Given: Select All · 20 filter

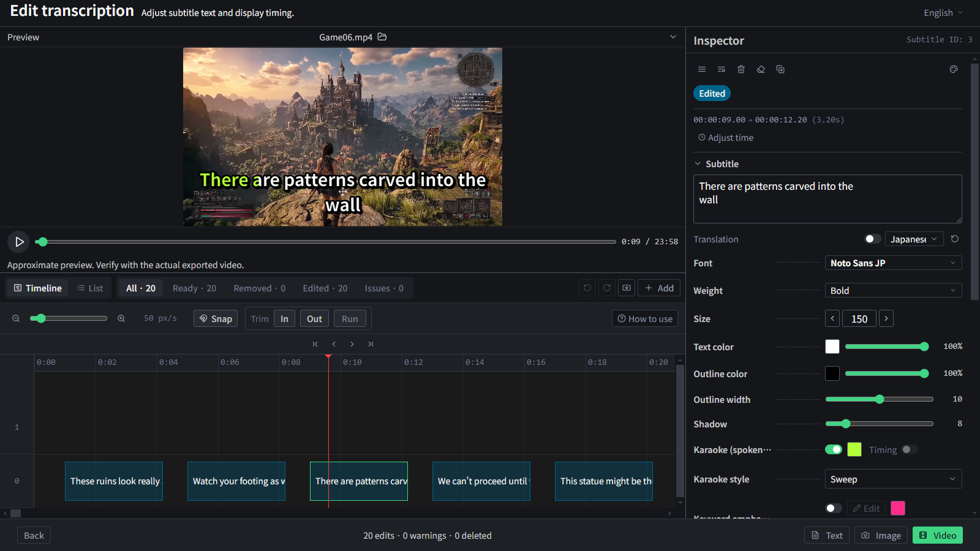Looking at the screenshot, I should point(141,288).
